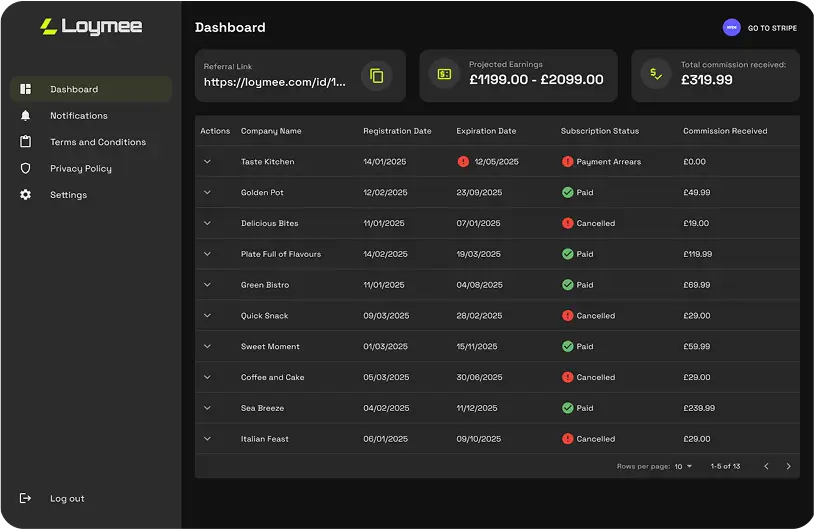816x529 pixels.
Task: Go to previous page of the table
Action: 766,466
